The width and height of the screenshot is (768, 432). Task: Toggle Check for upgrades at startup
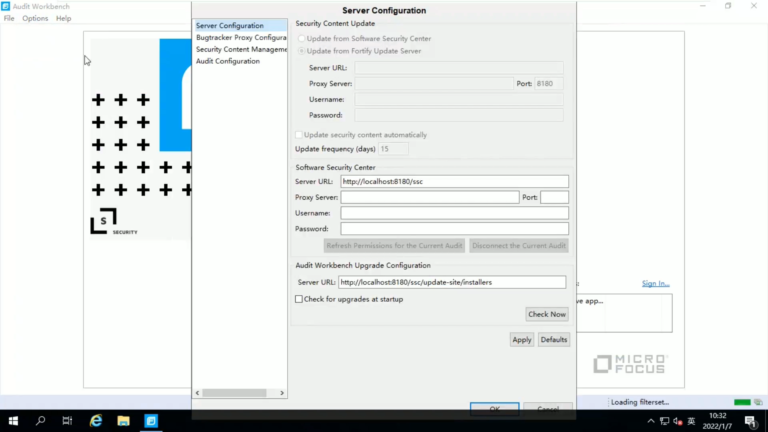pos(298,299)
